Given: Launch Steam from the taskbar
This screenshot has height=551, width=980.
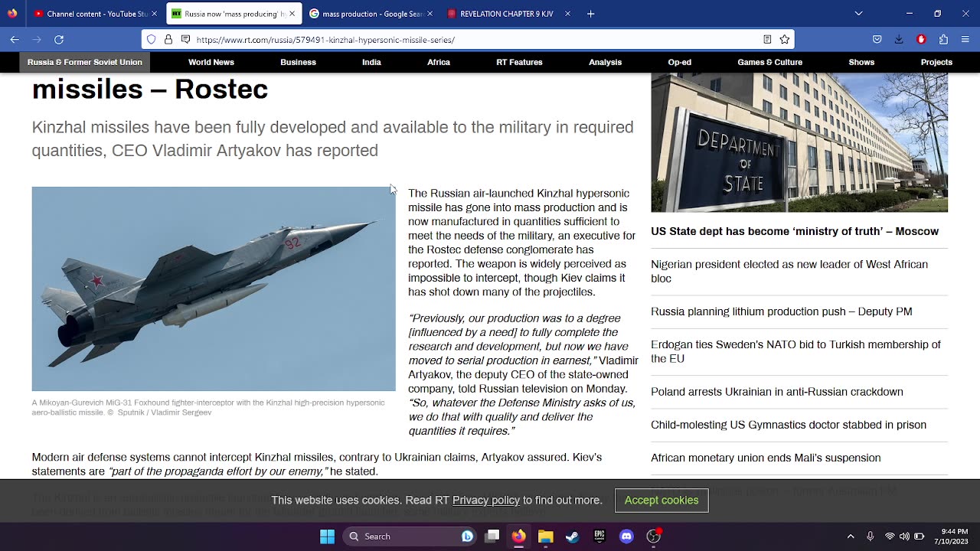Looking at the screenshot, I should click(573, 536).
